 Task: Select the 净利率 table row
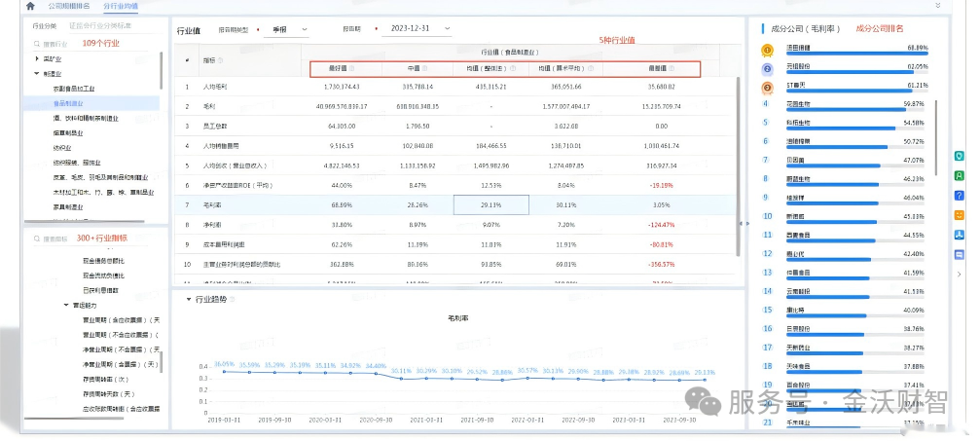pos(456,225)
